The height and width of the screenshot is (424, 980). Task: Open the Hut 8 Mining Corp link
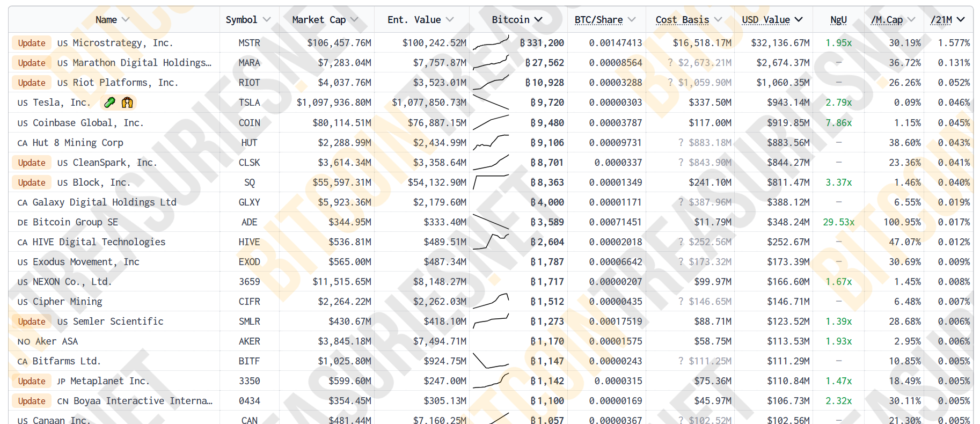(x=78, y=143)
